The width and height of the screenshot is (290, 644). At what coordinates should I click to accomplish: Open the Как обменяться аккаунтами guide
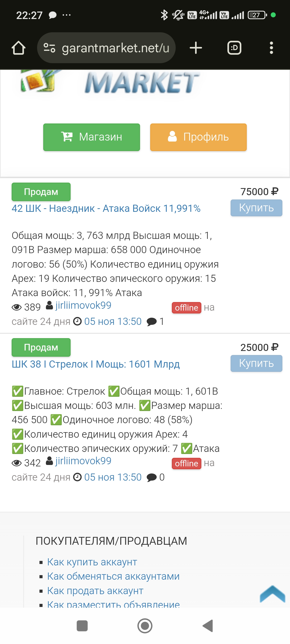(x=113, y=576)
